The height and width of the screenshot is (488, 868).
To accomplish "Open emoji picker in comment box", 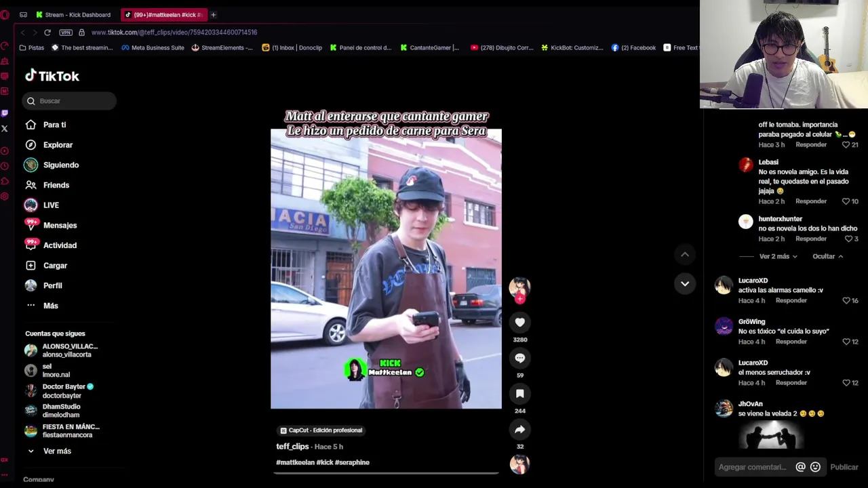I will pyautogui.click(x=815, y=467).
